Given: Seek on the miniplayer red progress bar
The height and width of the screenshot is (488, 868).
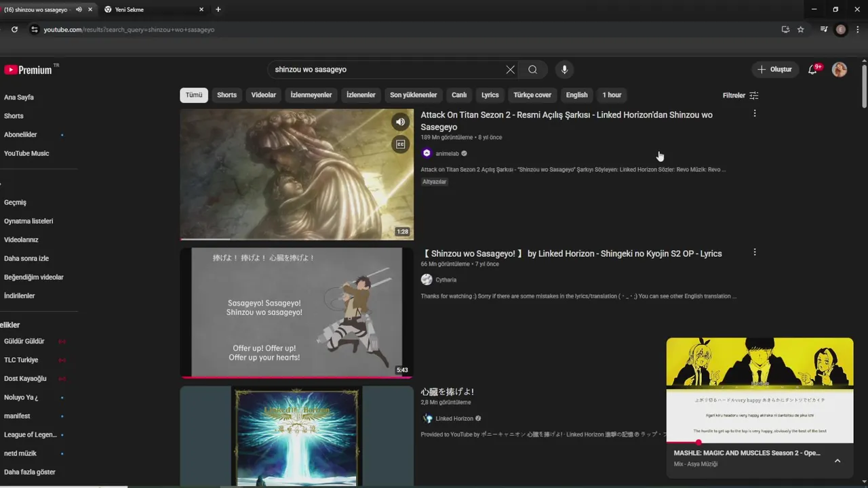Looking at the screenshot, I should pyautogui.click(x=759, y=443).
